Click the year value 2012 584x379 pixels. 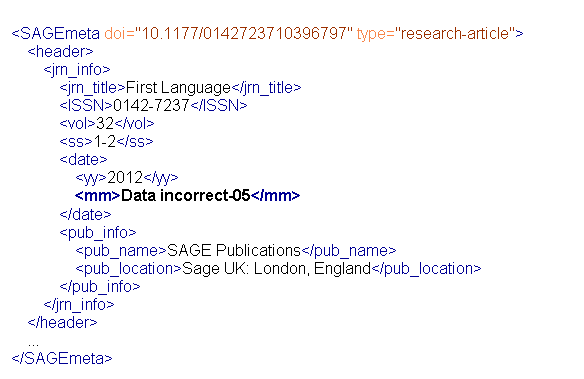coord(125,178)
